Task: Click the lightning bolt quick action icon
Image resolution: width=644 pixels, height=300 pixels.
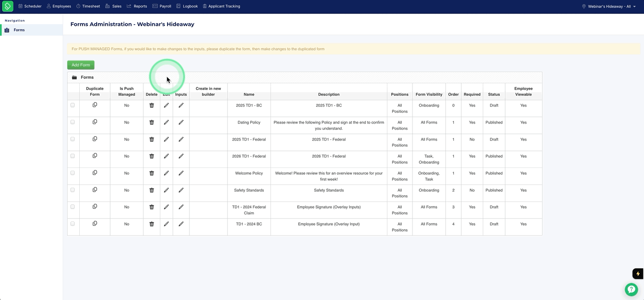Action: tap(638, 274)
